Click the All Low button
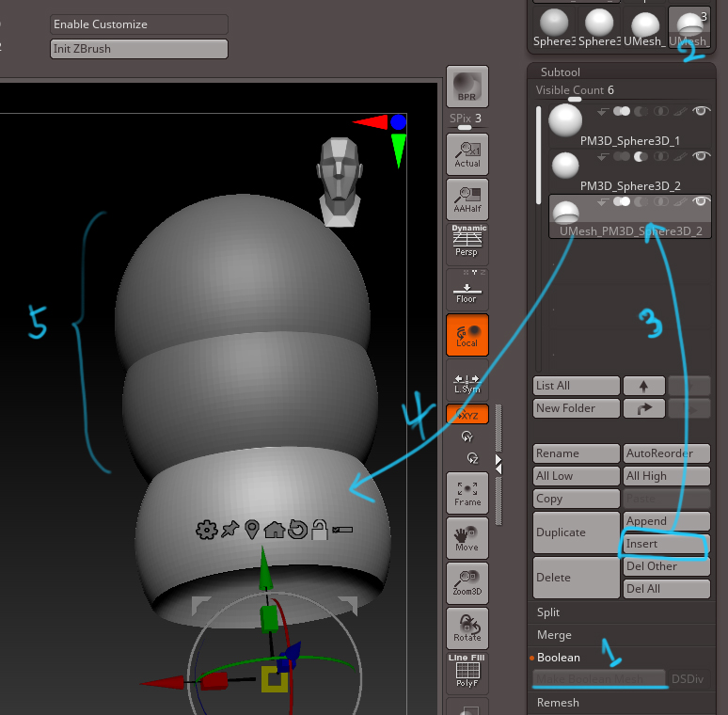Screen dimensions: 728x715 pos(577,476)
